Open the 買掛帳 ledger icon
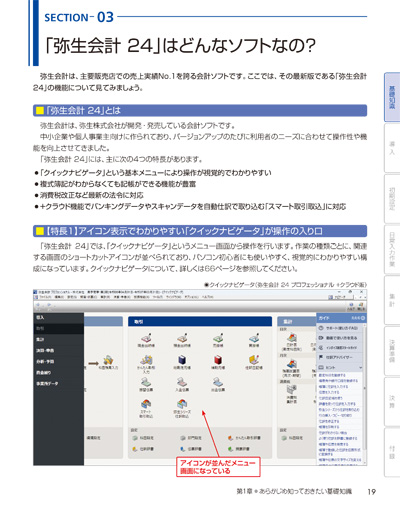This screenshot has width=400, height=510. pos(254,340)
